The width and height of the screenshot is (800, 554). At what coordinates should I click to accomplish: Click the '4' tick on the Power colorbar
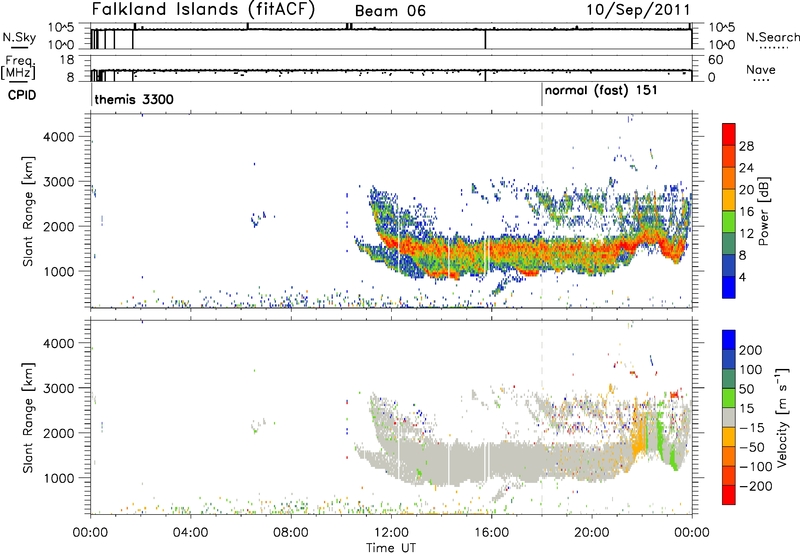(743, 277)
